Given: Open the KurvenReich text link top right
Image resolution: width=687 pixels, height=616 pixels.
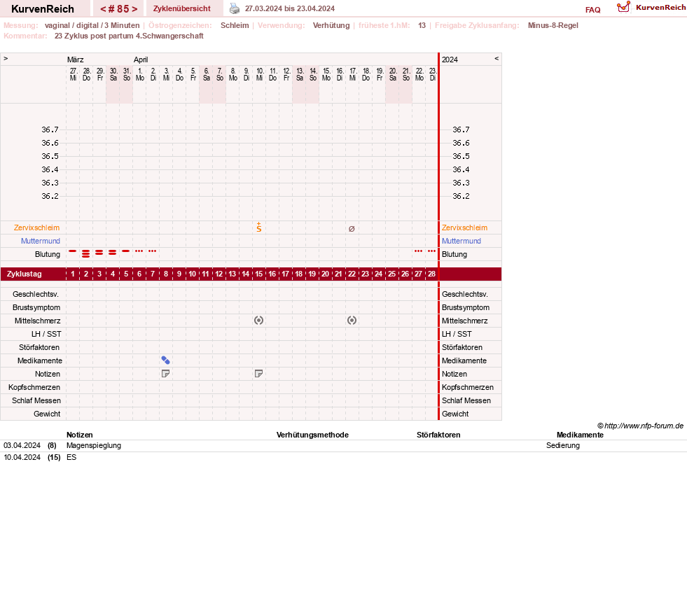Looking at the screenshot, I should [x=660, y=8].
